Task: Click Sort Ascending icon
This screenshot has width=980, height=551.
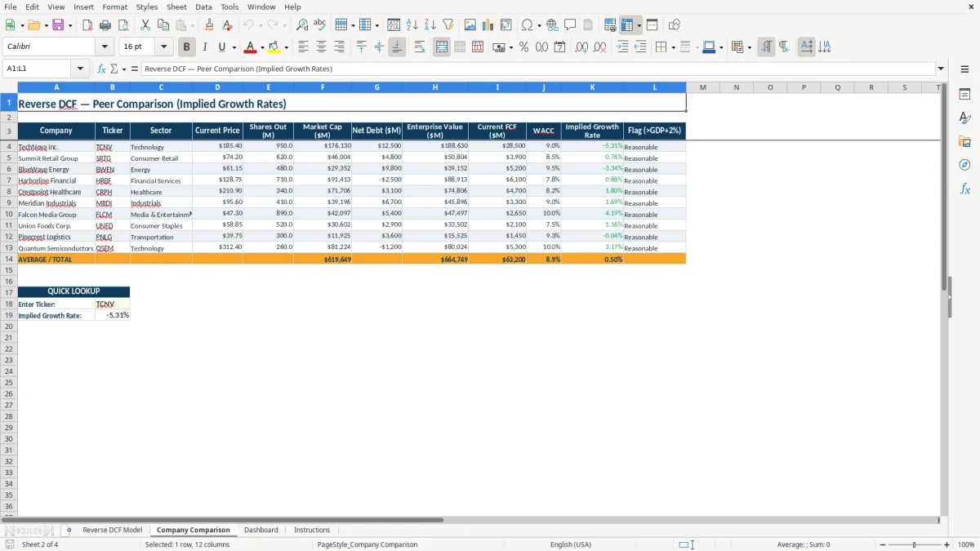Action: pos(412,25)
